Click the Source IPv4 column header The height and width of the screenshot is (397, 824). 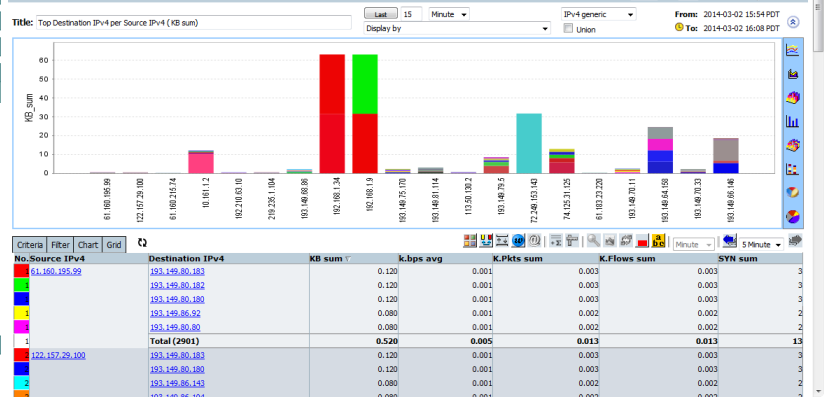click(89, 259)
